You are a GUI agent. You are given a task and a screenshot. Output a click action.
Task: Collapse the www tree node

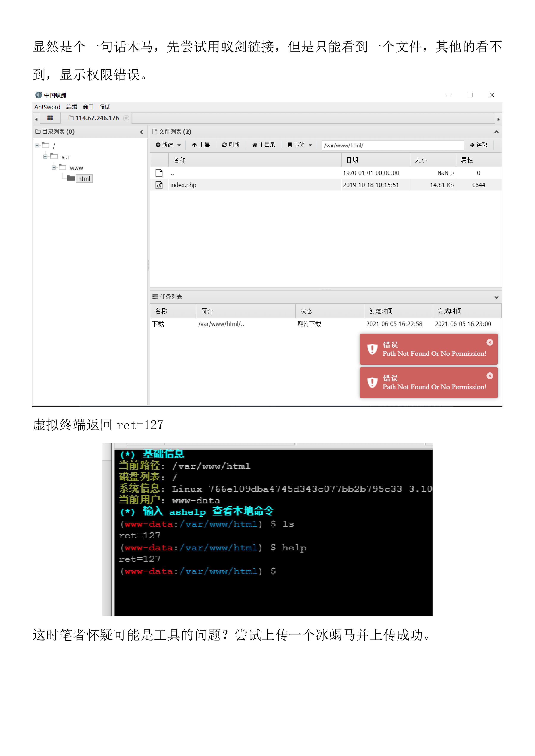coord(54,168)
